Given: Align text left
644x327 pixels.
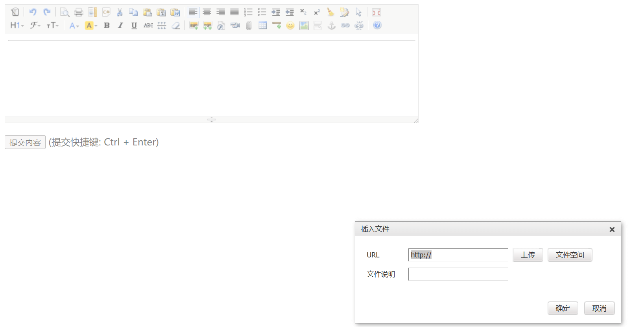Looking at the screenshot, I should 193,12.
